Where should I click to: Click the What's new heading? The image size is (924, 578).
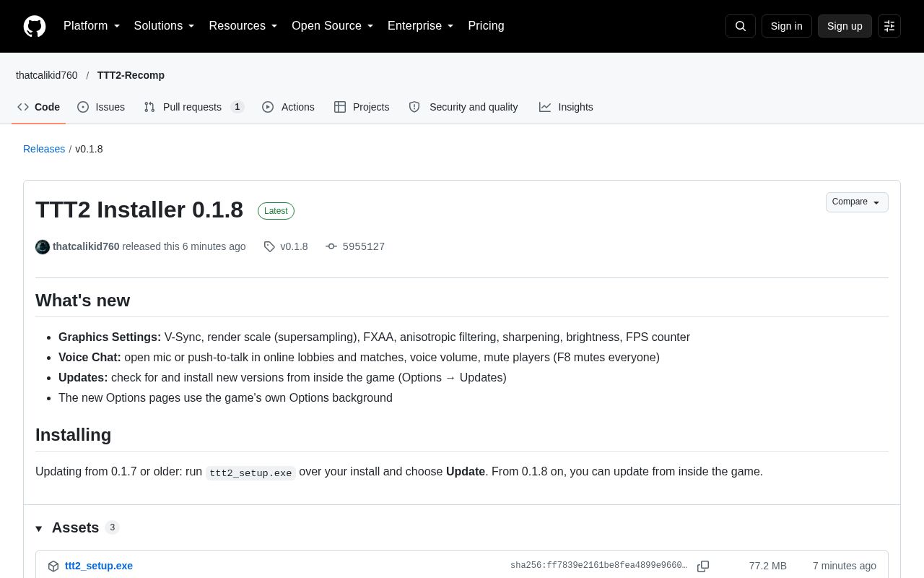tap(83, 301)
